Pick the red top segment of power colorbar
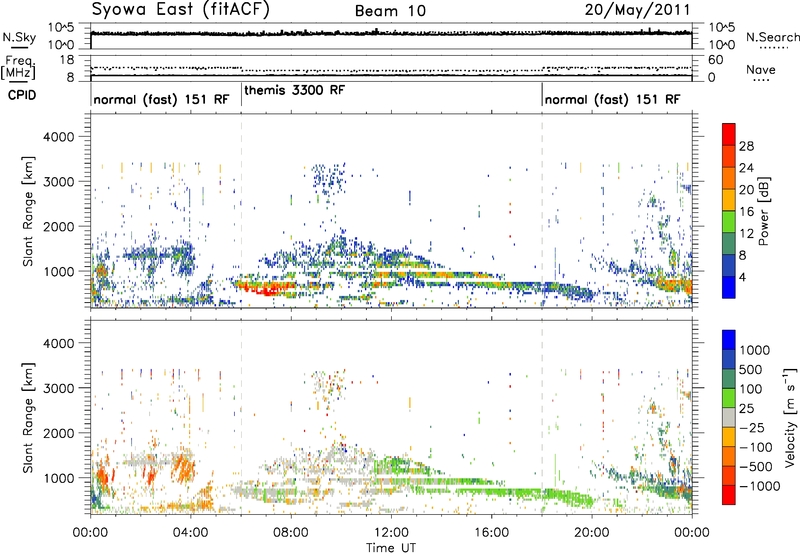 (x=729, y=134)
